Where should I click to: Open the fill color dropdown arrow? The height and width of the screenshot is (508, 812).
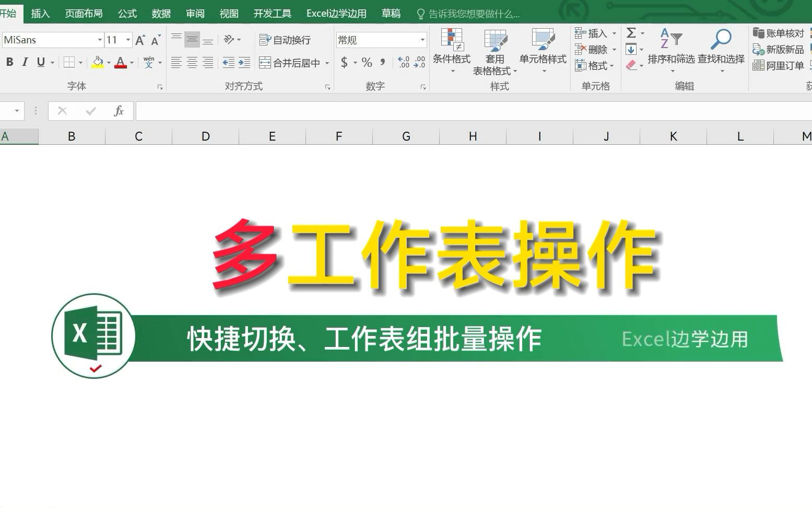109,63
